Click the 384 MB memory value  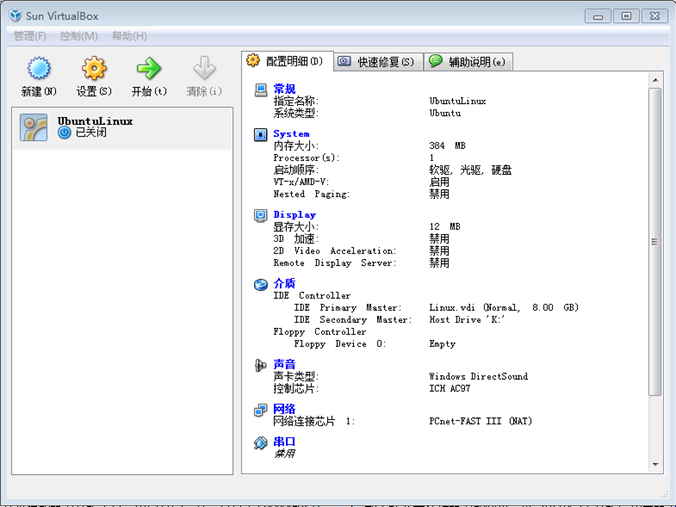pyautogui.click(x=447, y=146)
